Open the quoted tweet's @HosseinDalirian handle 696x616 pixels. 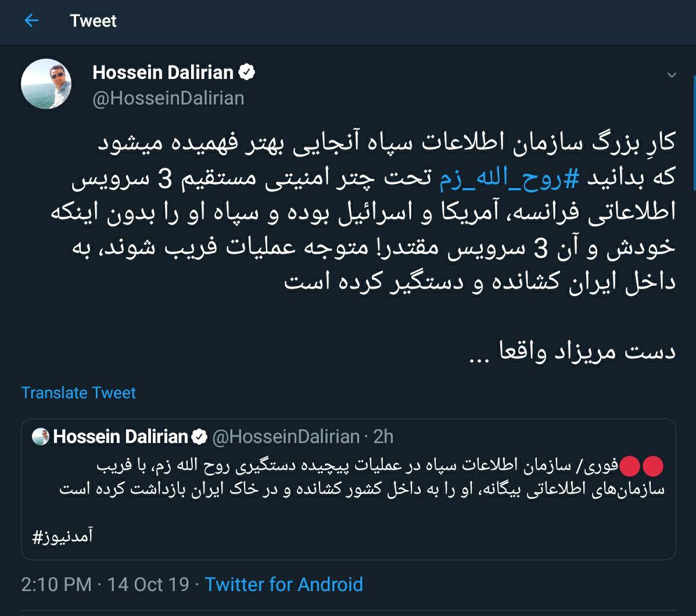(286, 437)
